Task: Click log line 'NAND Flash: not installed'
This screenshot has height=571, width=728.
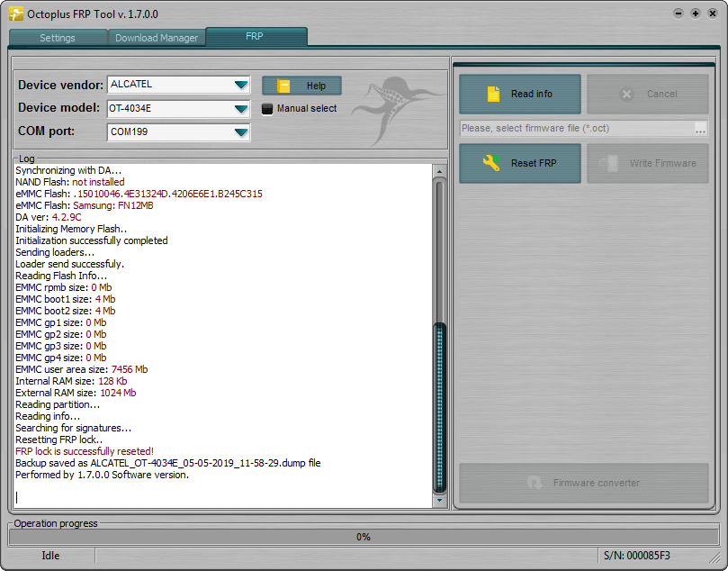Action: pos(70,182)
